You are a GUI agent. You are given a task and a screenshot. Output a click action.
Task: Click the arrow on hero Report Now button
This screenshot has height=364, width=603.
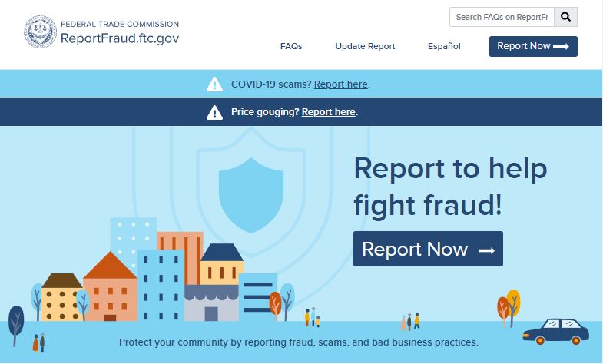[486, 250]
